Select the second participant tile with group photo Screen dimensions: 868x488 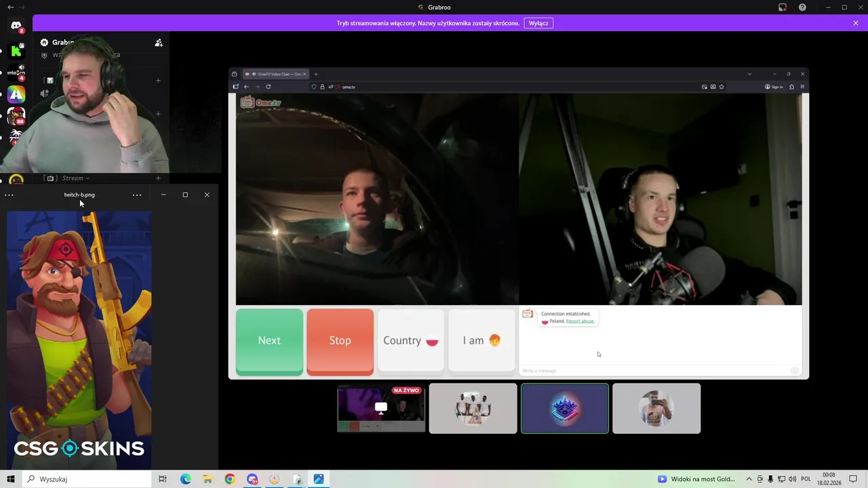[473, 408]
